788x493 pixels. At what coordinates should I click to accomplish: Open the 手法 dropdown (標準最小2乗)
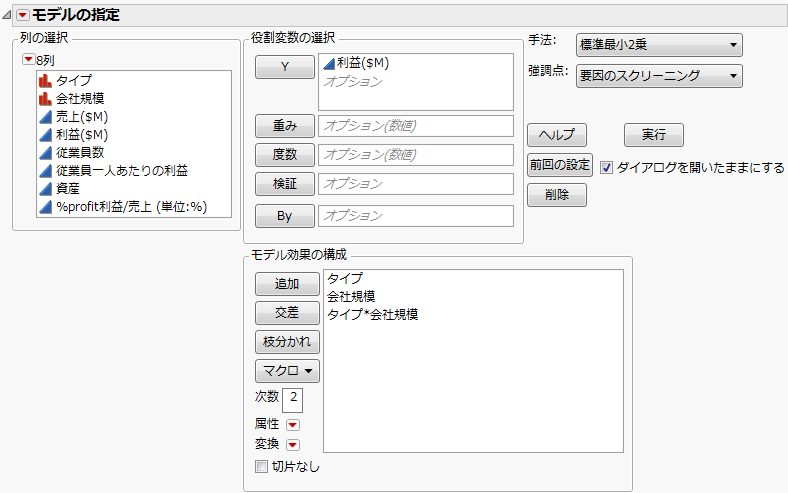tap(659, 45)
